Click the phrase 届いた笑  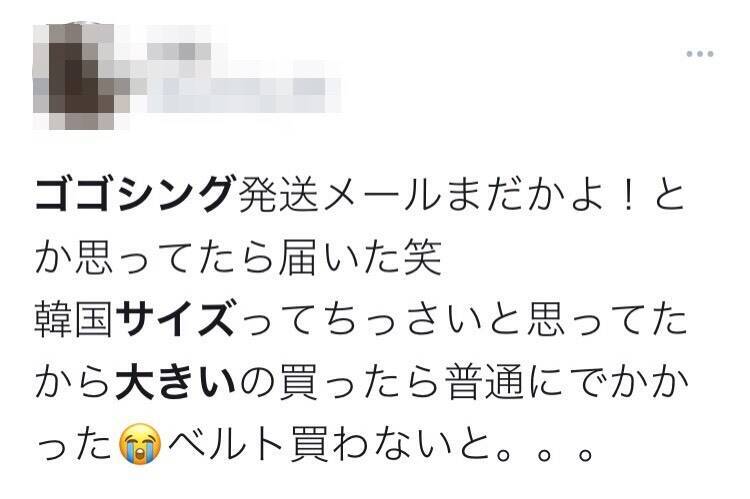point(360,259)
